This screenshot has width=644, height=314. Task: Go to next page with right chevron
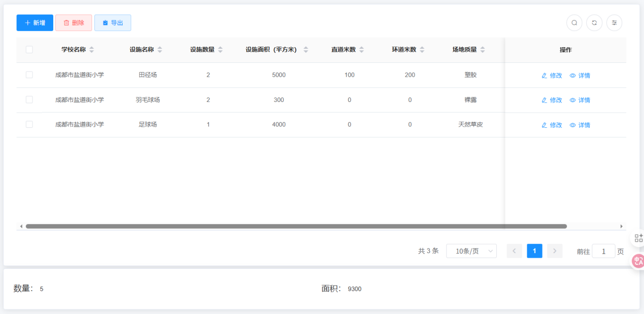click(x=555, y=251)
